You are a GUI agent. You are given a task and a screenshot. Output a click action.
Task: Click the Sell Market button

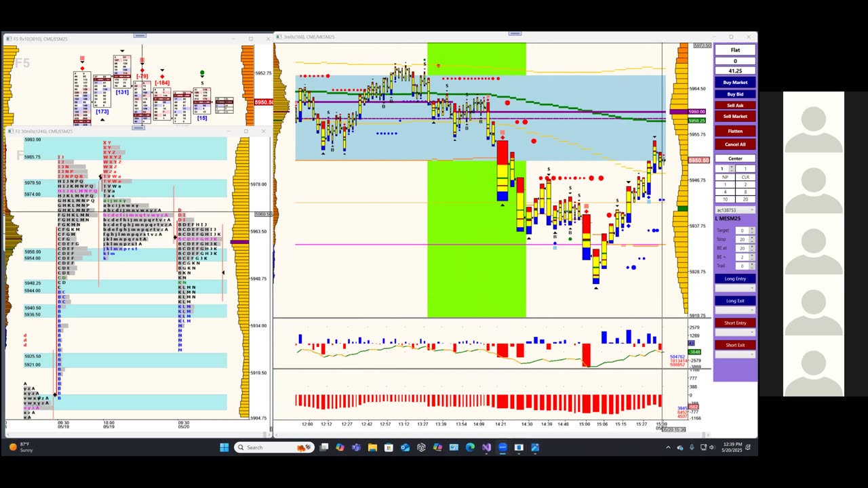pyautogui.click(x=735, y=116)
